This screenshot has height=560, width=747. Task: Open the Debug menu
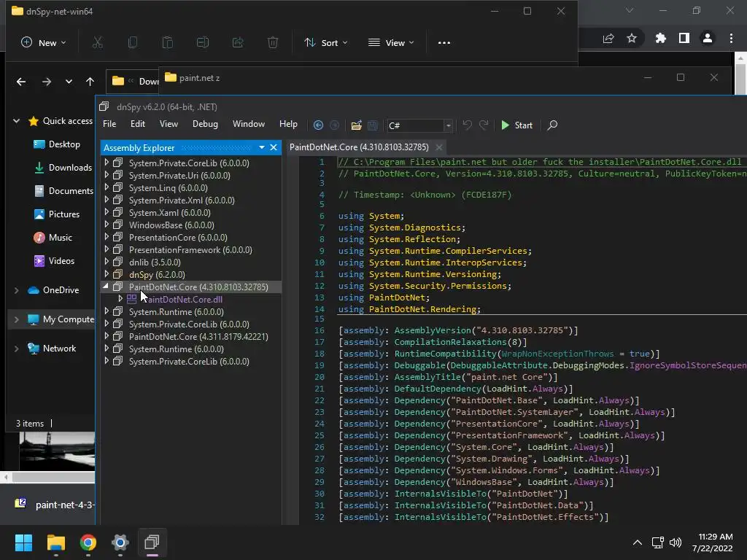point(205,124)
